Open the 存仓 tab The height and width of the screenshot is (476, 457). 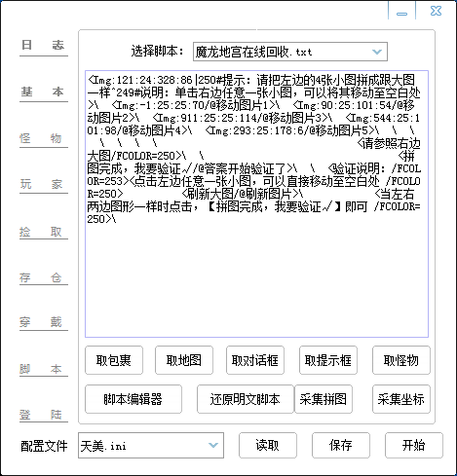click(x=44, y=277)
